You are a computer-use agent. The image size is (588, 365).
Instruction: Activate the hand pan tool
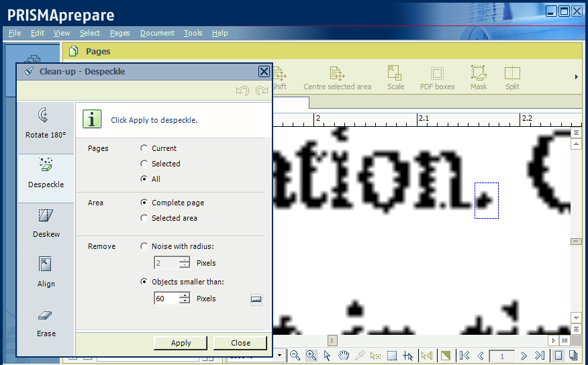pos(344,356)
